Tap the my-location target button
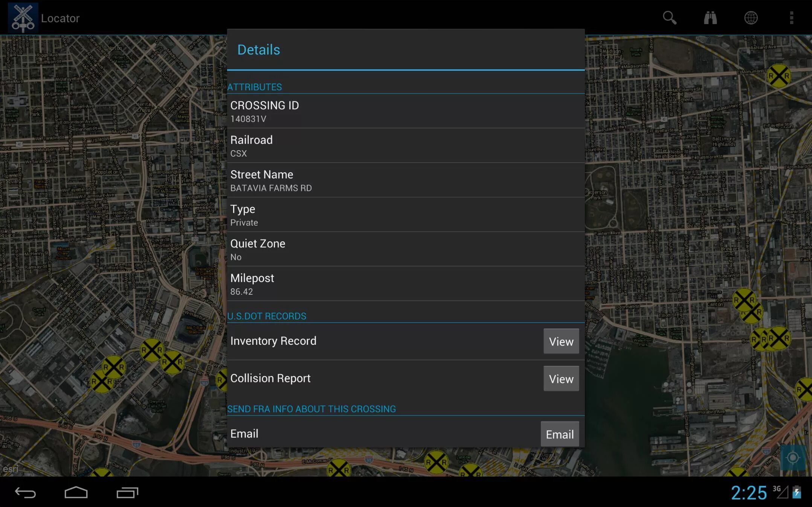812x507 pixels. [x=792, y=458]
